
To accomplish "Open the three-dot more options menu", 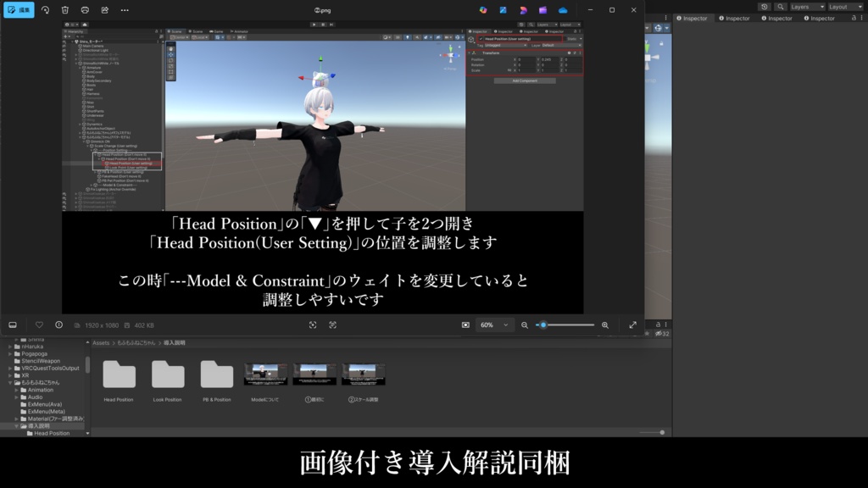I will (124, 10).
